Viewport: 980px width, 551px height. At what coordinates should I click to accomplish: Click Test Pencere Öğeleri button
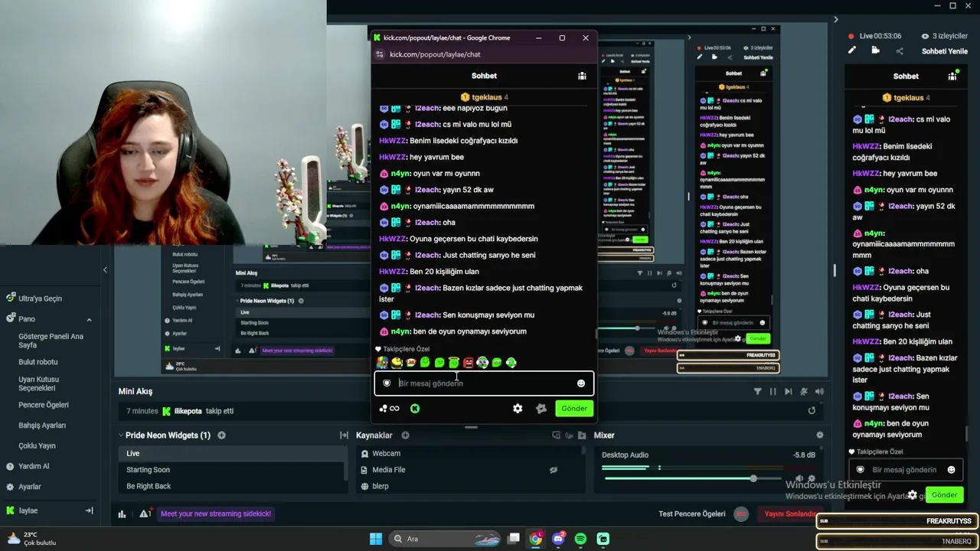point(691,514)
